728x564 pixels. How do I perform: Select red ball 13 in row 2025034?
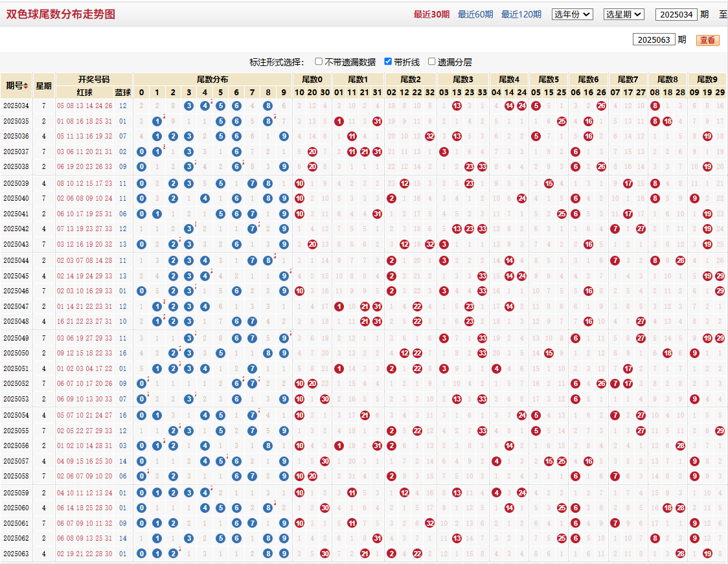pyautogui.click(x=457, y=106)
